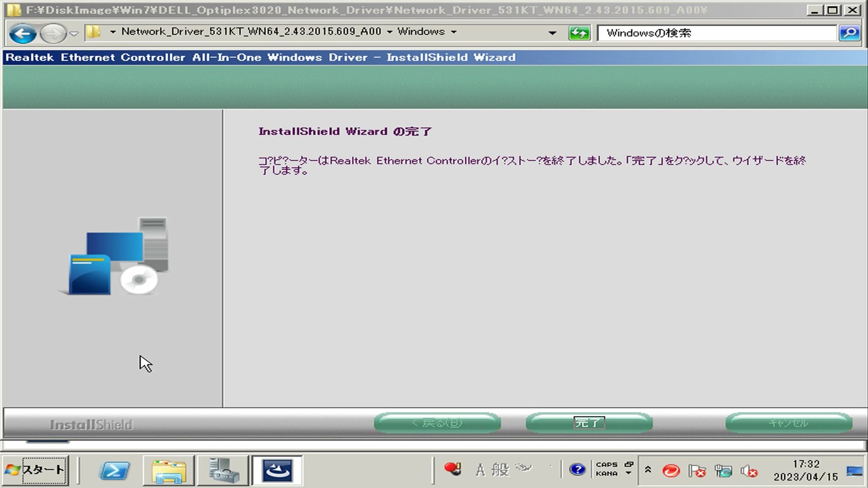Select Windows path segment in address bar
The width and height of the screenshot is (868, 488).
point(421,32)
